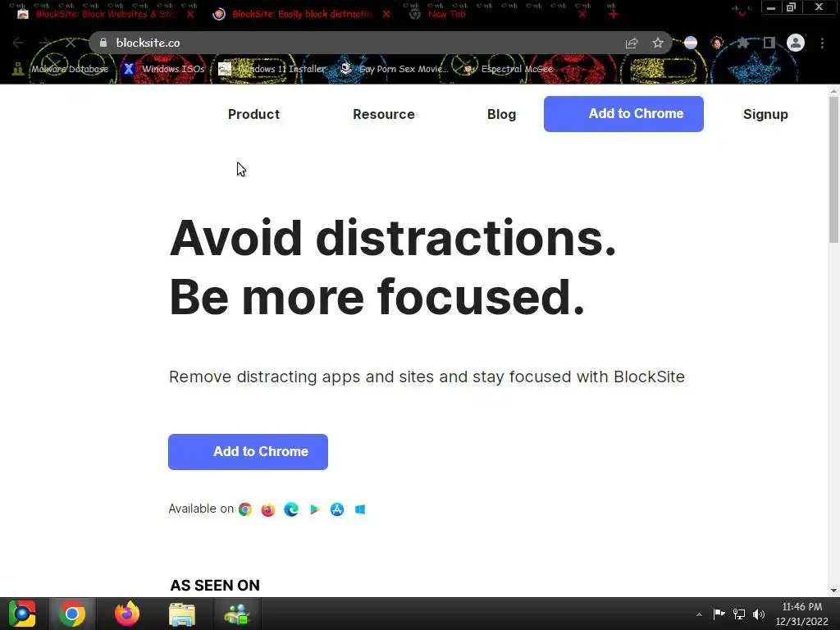Open File Explorer from the taskbar

[182, 614]
